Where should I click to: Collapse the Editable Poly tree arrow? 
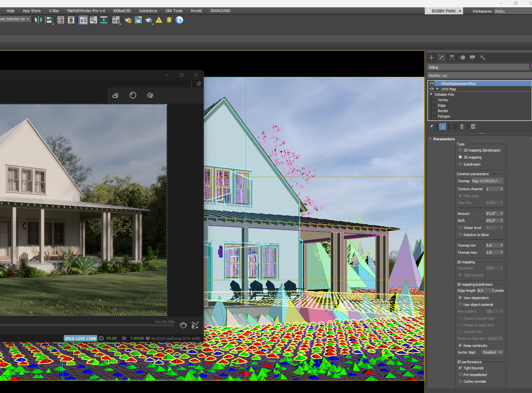[431, 94]
